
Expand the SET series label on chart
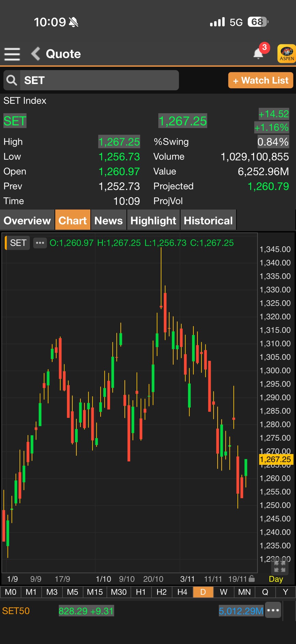click(18, 243)
